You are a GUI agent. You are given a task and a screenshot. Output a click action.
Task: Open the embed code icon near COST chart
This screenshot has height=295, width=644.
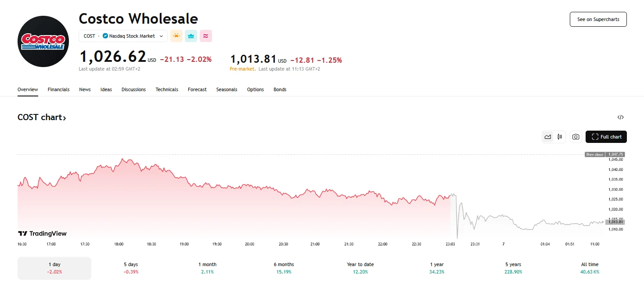(620, 117)
